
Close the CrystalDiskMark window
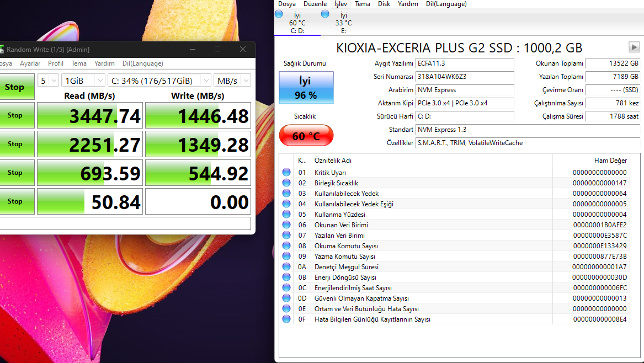pyautogui.click(x=243, y=49)
